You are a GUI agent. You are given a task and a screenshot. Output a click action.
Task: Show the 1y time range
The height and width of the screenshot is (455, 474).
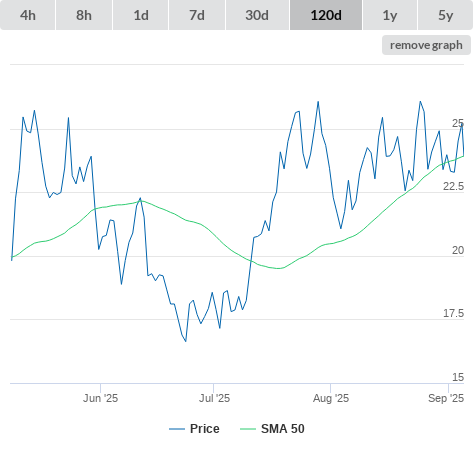point(390,15)
